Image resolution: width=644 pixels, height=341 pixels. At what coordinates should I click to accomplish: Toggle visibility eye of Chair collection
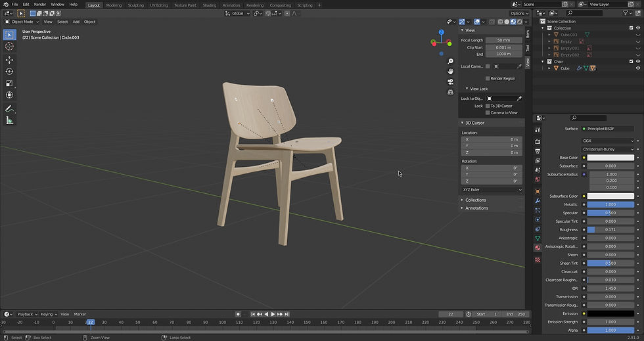[x=638, y=62]
